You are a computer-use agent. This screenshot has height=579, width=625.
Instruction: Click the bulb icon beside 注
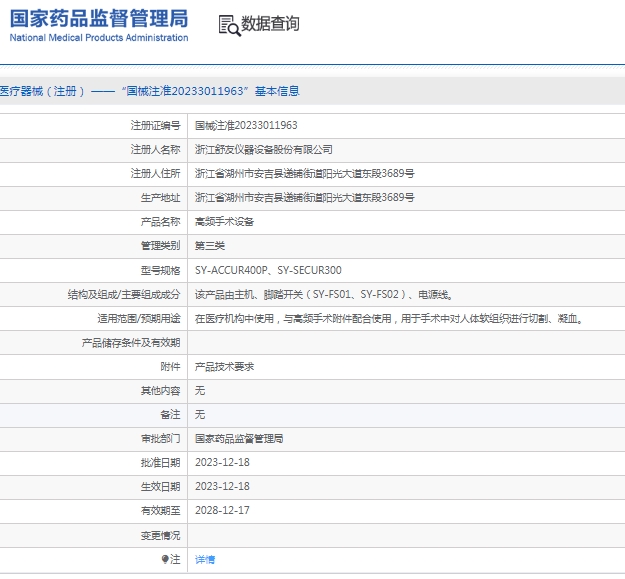tap(165, 559)
